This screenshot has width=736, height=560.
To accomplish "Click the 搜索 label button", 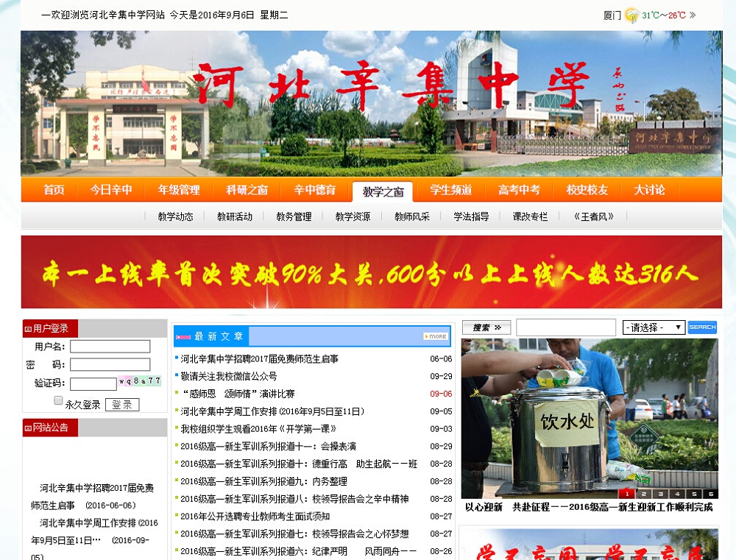I will 486,327.
